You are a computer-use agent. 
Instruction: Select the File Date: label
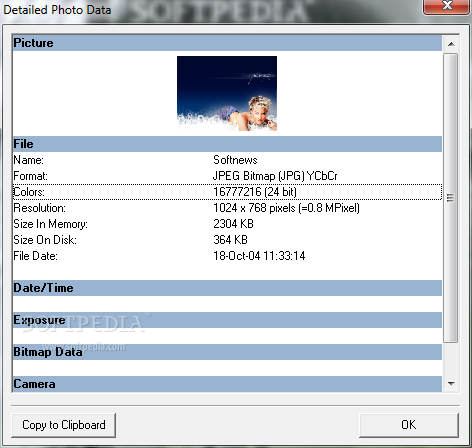point(35,256)
